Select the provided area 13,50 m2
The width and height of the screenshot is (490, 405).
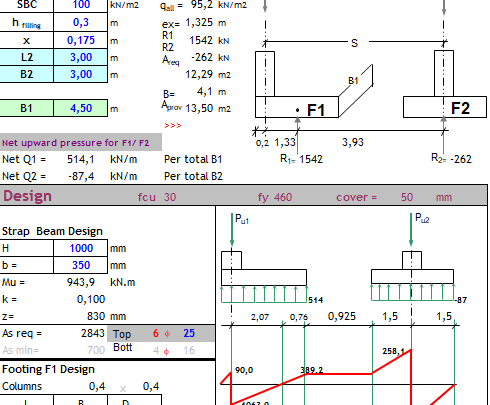(199, 108)
